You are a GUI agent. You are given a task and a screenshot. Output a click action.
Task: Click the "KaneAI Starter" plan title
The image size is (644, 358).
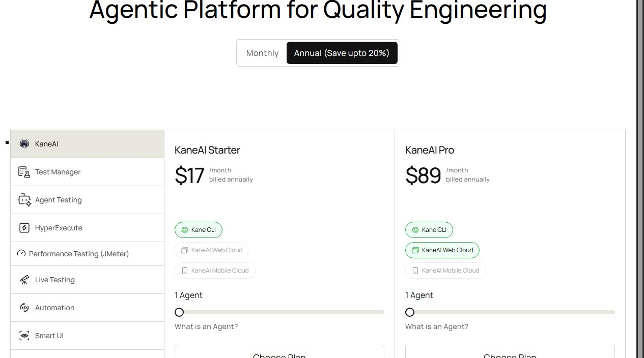pos(207,150)
